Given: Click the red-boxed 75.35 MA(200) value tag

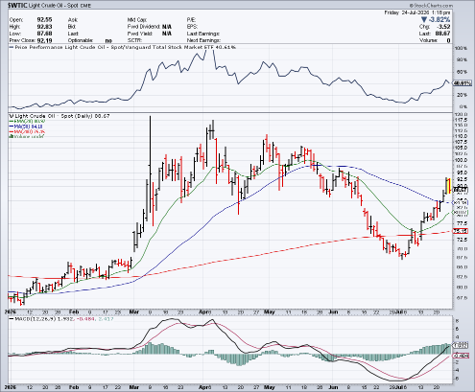Looking at the screenshot, I should (461, 231).
